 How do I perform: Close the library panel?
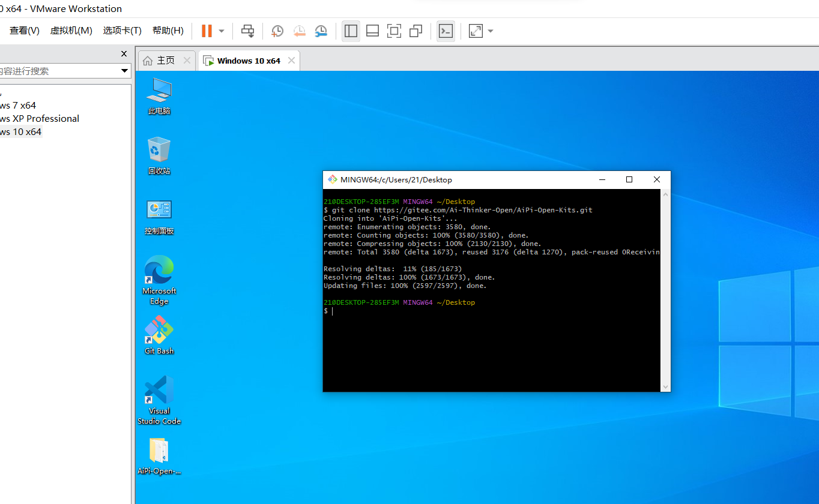coord(124,53)
